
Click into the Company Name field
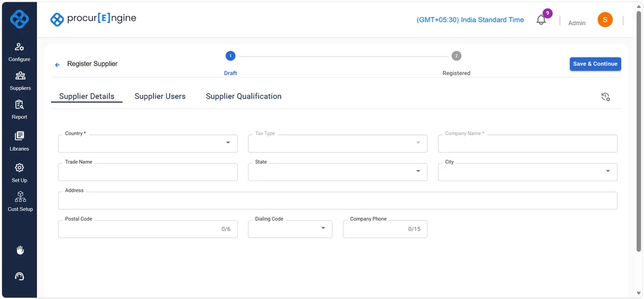528,143
